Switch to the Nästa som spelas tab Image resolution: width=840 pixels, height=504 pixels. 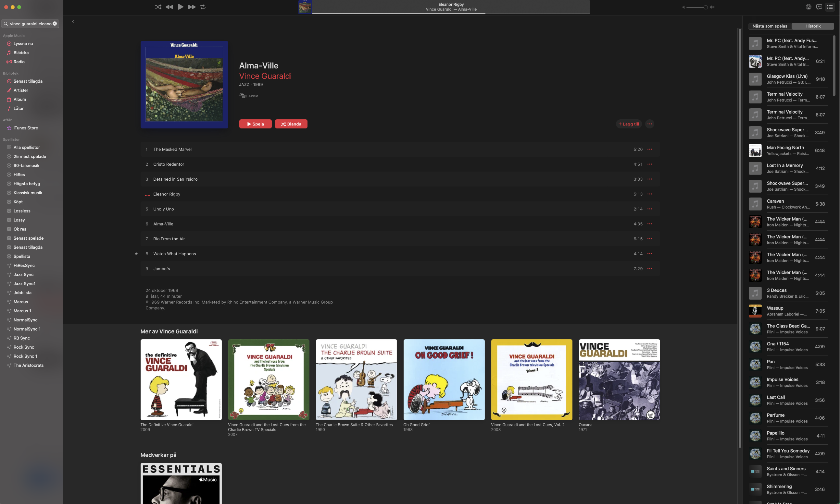click(x=770, y=26)
